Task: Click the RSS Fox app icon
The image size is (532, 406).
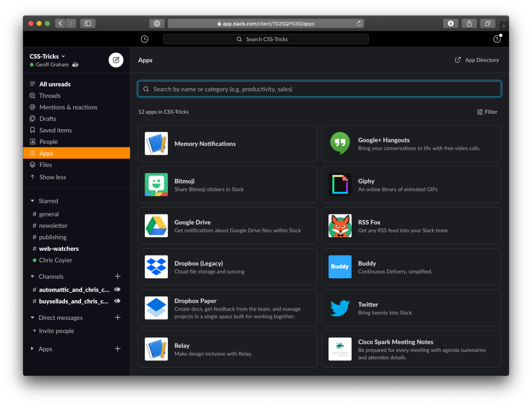Action: click(340, 225)
